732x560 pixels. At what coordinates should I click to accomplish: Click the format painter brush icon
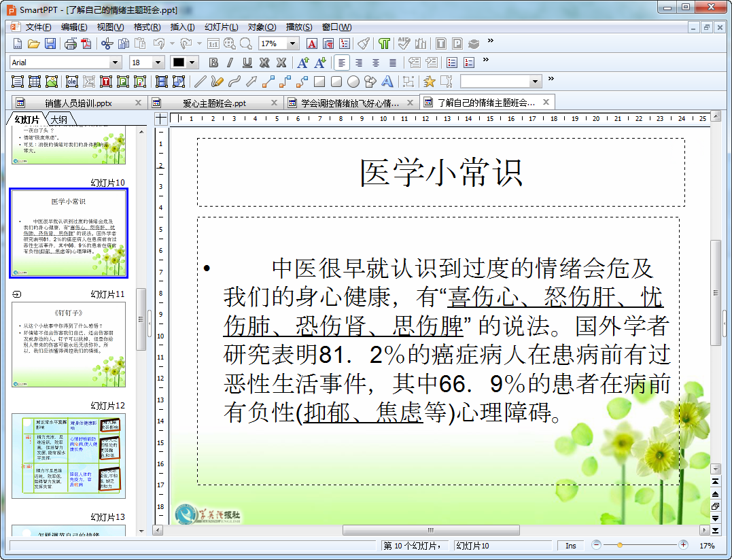point(364,44)
